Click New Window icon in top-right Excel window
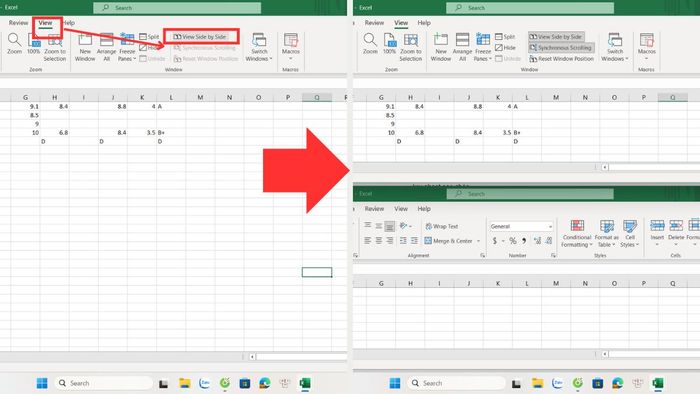The image size is (700, 394). coord(441,46)
